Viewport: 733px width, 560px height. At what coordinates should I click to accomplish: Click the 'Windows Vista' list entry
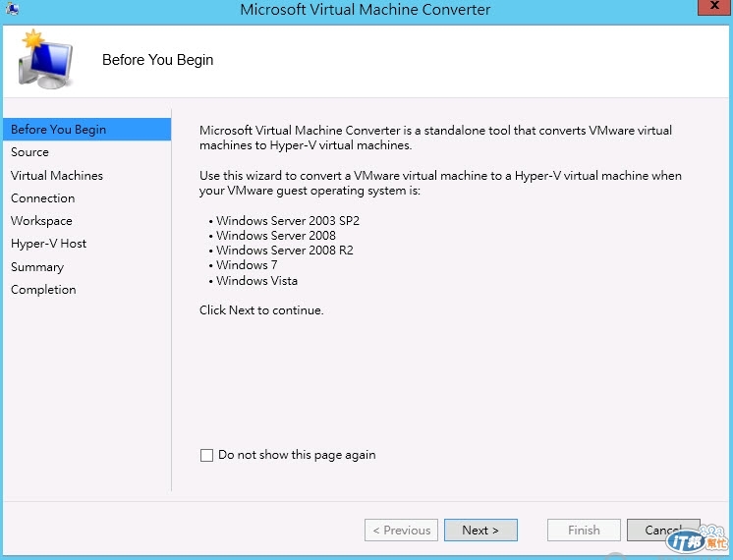point(256,280)
